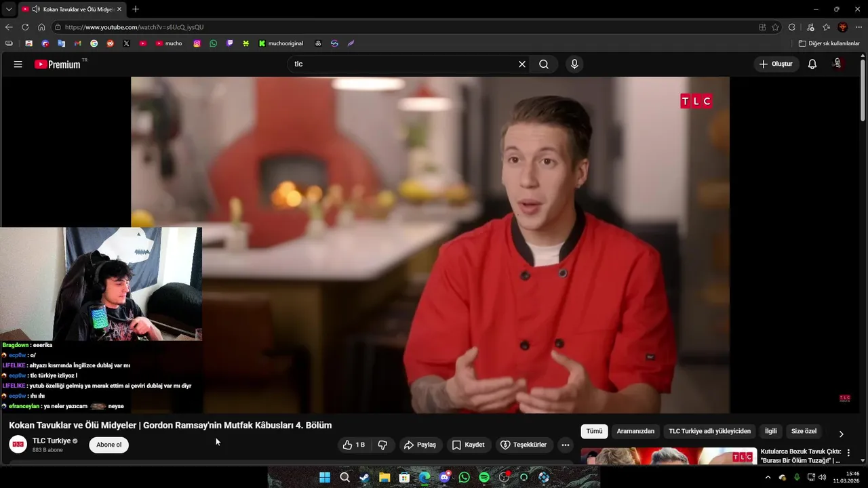
Task: Open the taskbar clock and date
Action: tap(847, 477)
